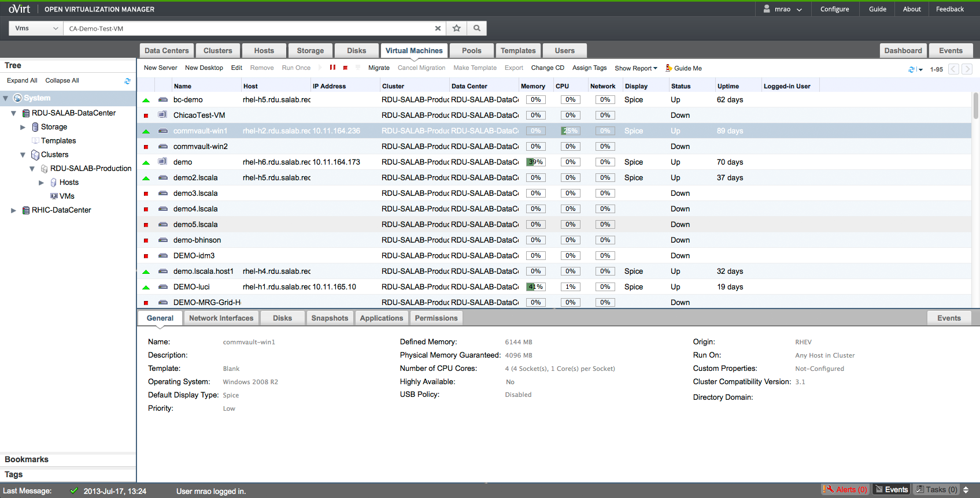Switch to the Templates tab
Image resolution: width=980 pixels, height=498 pixels.
tap(517, 51)
